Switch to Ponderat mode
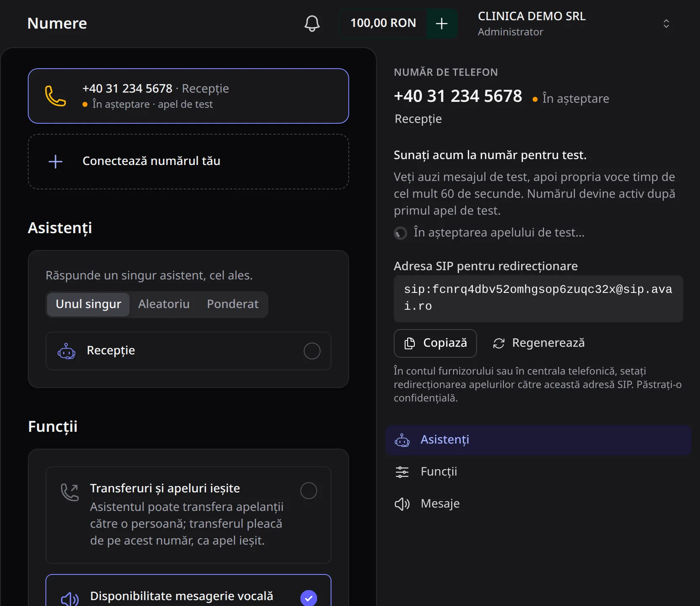Screen dimensions: 700x606 click(x=233, y=304)
